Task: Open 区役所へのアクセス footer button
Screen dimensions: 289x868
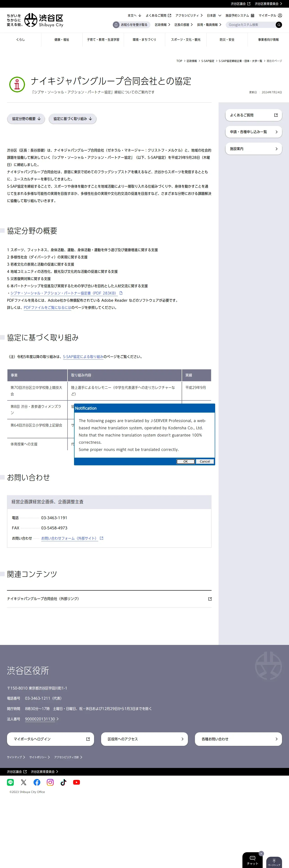Action: point(144,739)
